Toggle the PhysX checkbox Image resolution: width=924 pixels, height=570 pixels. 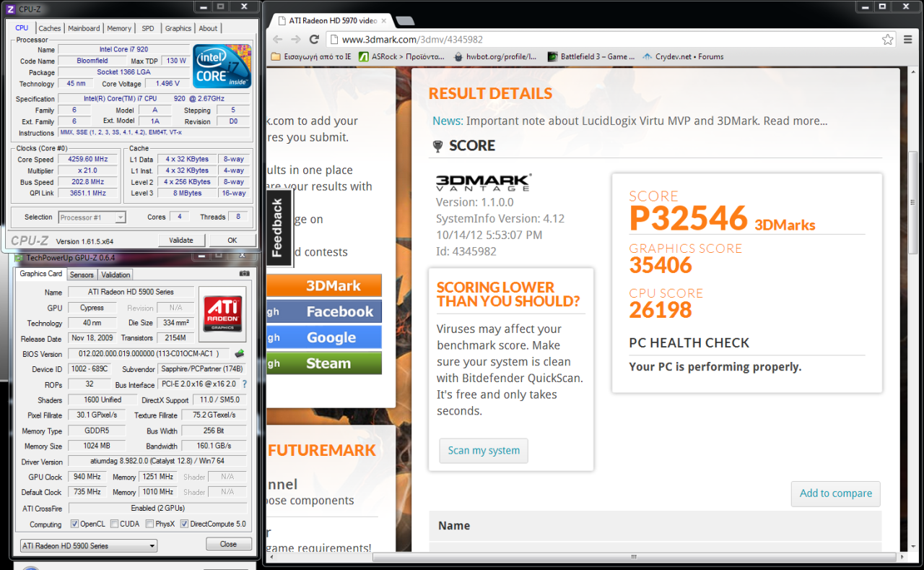click(149, 524)
